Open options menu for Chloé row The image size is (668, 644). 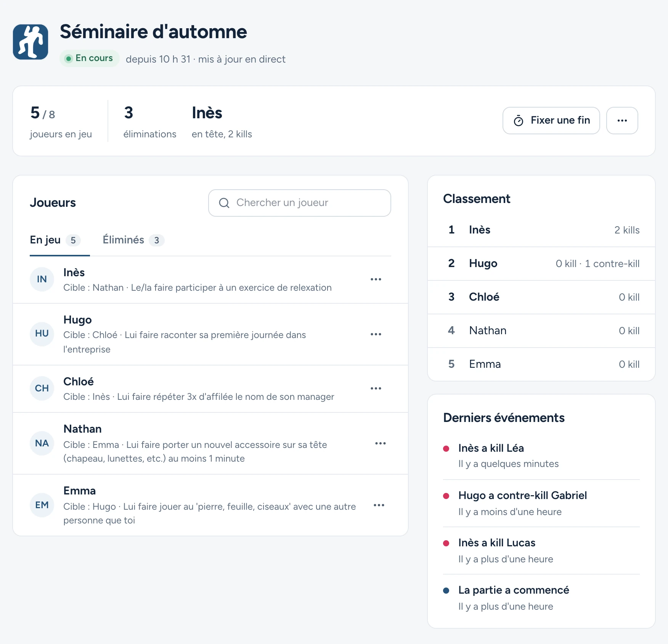click(376, 388)
